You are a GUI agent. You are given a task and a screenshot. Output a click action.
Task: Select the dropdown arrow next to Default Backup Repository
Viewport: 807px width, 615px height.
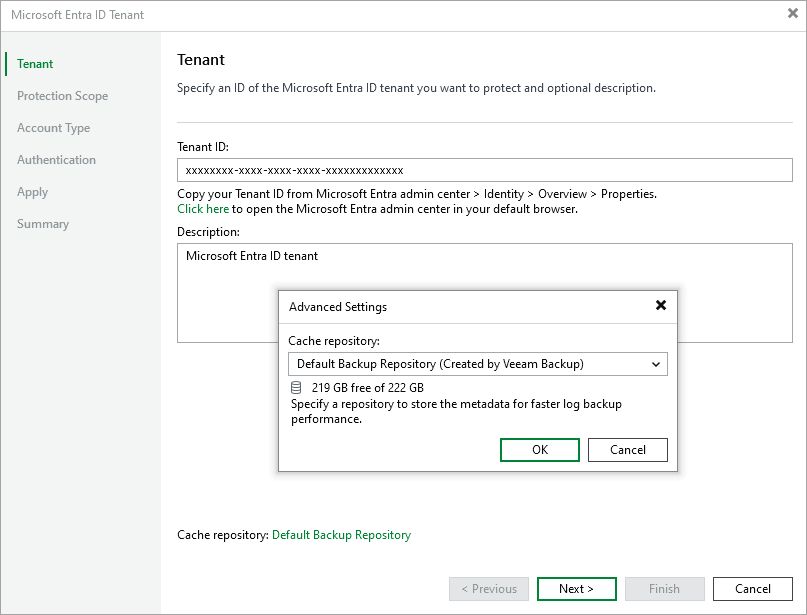[657, 364]
